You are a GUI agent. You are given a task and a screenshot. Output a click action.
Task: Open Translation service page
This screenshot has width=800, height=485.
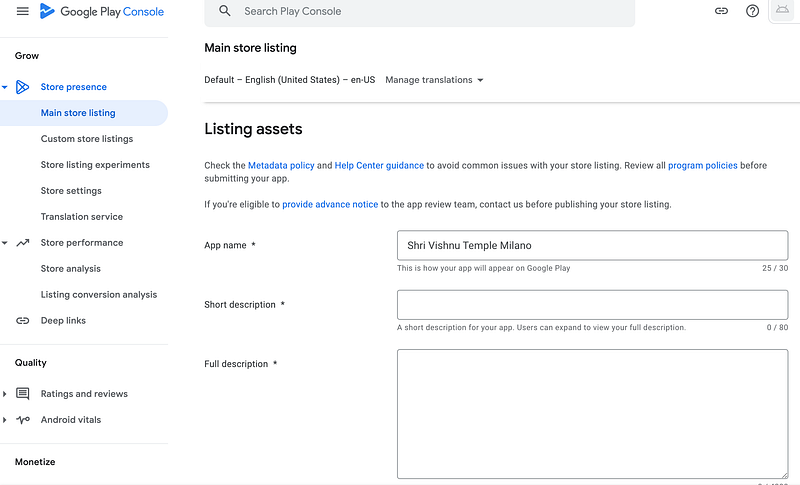pyautogui.click(x=82, y=217)
